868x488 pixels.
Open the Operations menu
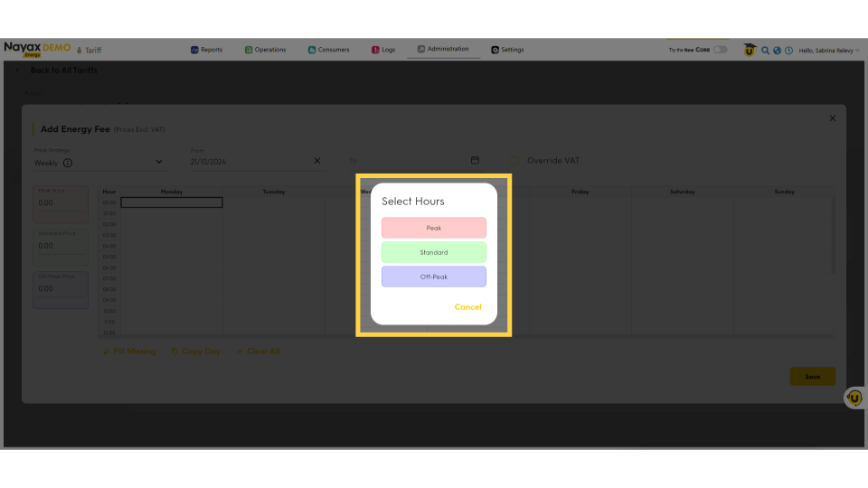point(265,50)
